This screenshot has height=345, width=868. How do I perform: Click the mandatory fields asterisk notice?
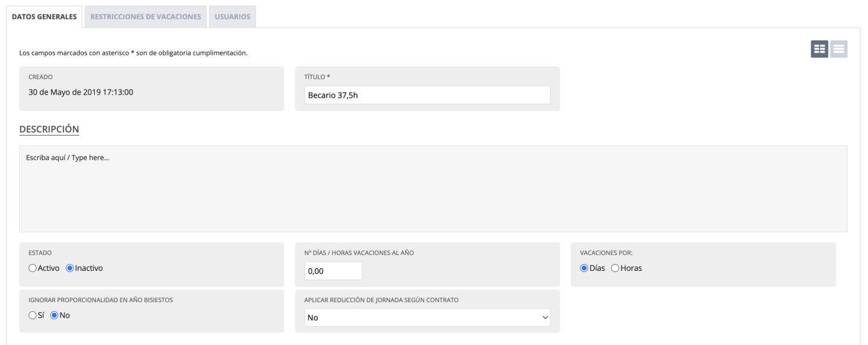coord(133,53)
